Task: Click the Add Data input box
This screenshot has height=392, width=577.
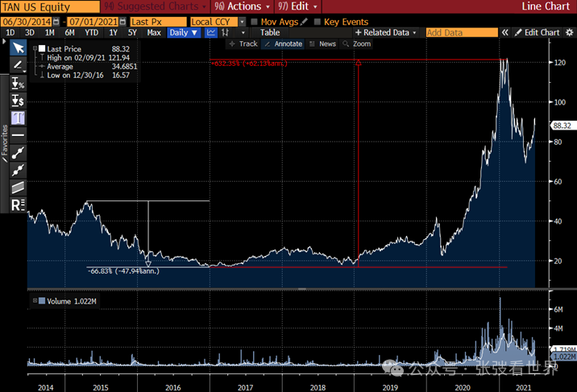Action: coord(462,32)
